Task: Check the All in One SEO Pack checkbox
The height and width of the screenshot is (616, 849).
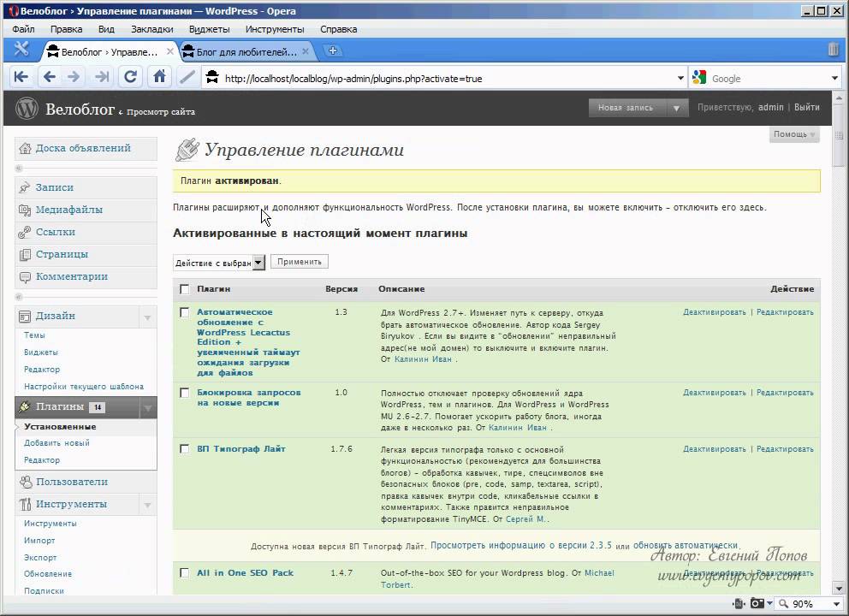Action: pyautogui.click(x=185, y=572)
